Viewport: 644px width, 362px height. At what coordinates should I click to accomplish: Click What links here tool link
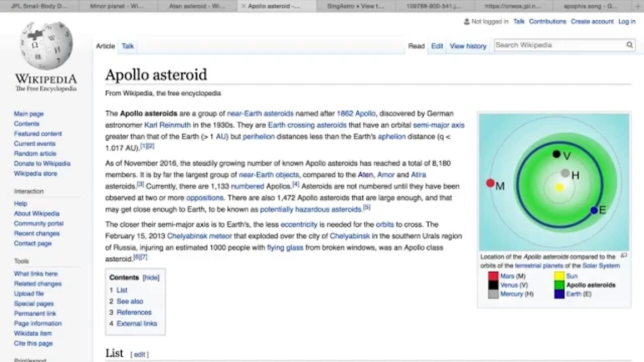[36, 274]
